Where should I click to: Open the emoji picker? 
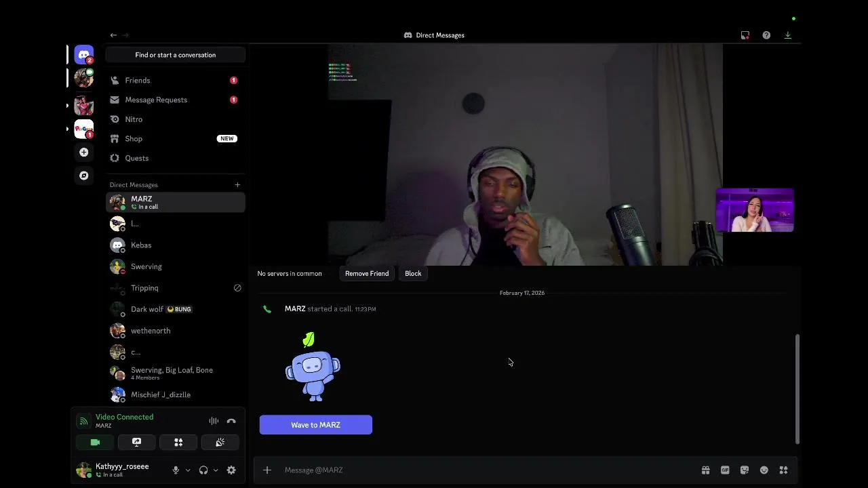pyautogui.click(x=764, y=470)
